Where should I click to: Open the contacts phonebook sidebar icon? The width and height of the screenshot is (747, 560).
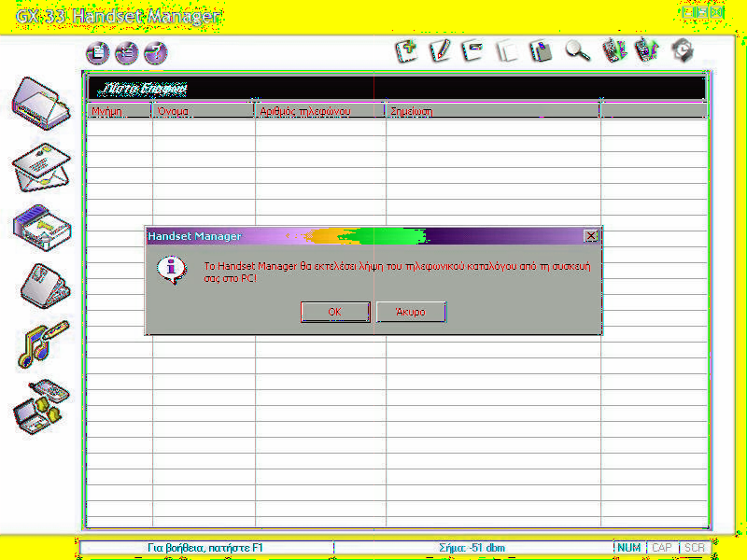pyautogui.click(x=42, y=104)
